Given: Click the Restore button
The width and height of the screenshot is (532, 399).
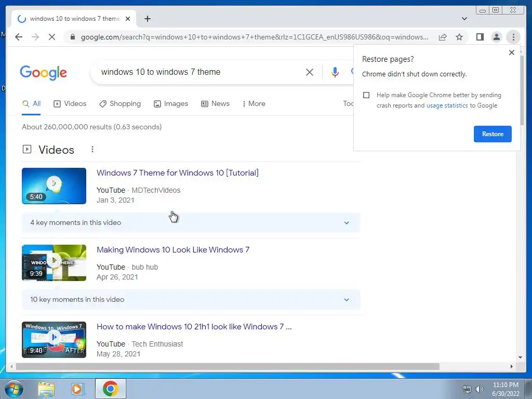Looking at the screenshot, I should [493, 134].
